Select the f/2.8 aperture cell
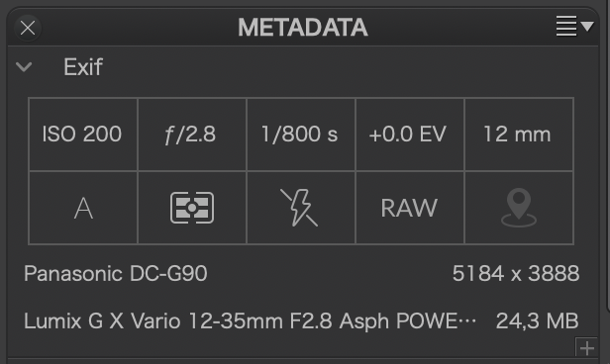Image resolution: width=610 pixels, height=364 pixels. coord(192,135)
